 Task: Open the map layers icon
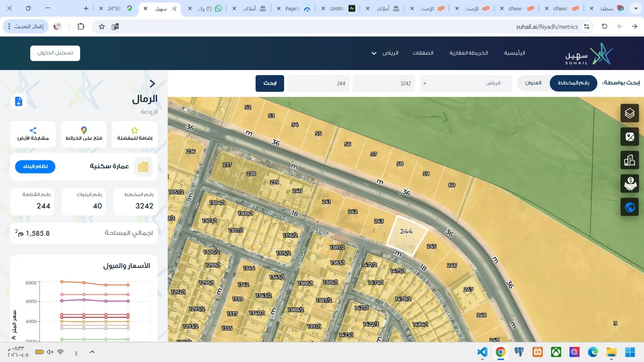[x=630, y=113]
